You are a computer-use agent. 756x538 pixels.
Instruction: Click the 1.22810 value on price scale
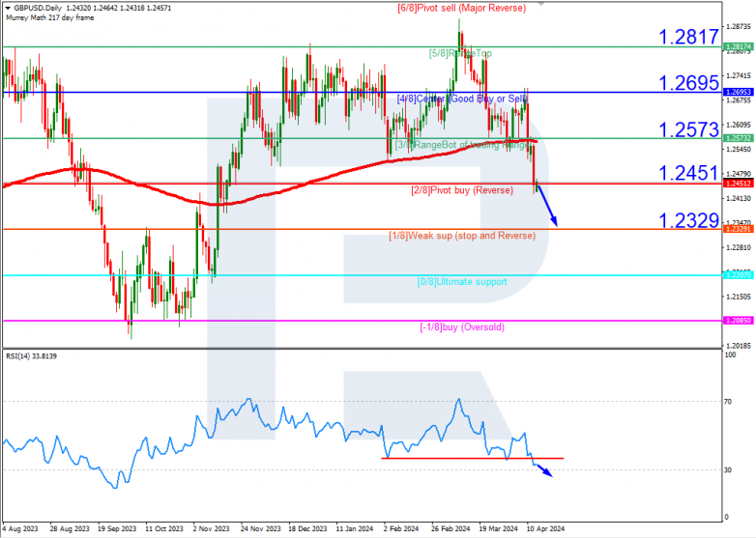pyautogui.click(x=739, y=247)
